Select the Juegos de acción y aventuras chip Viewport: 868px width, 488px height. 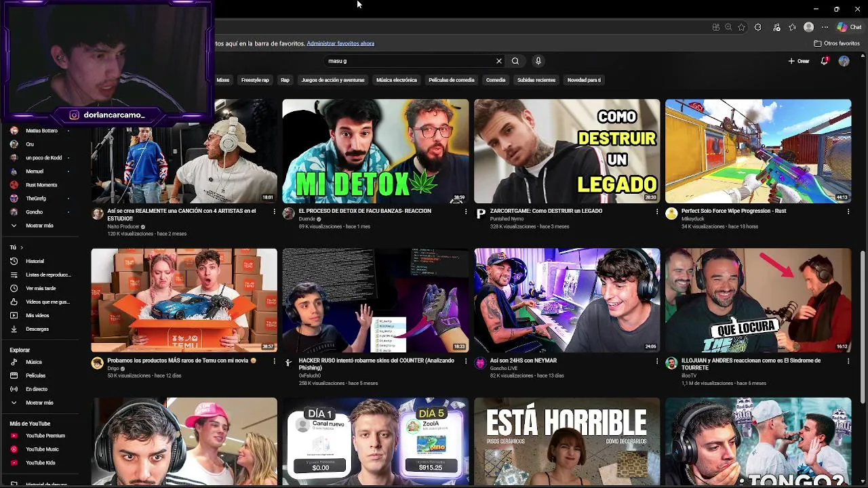tap(333, 80)
